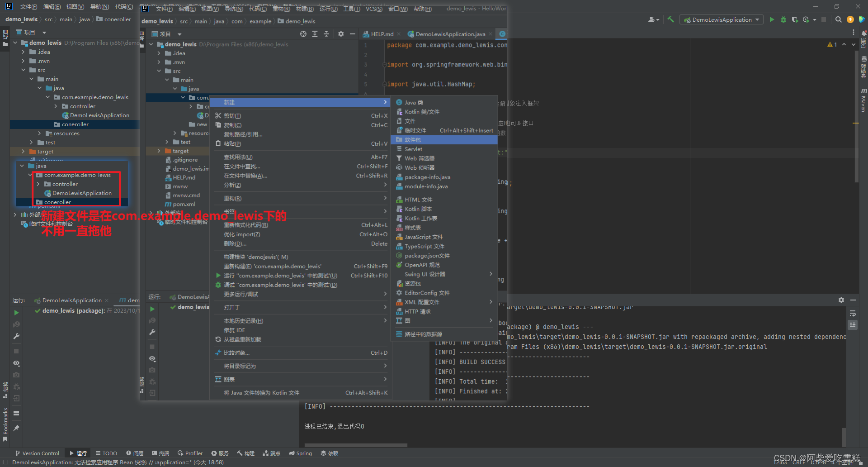The height and width of the screenshot is (467, 868).
Task: Open the DemoLewisApplication run configuration dropdown
Action: point(721,19)
